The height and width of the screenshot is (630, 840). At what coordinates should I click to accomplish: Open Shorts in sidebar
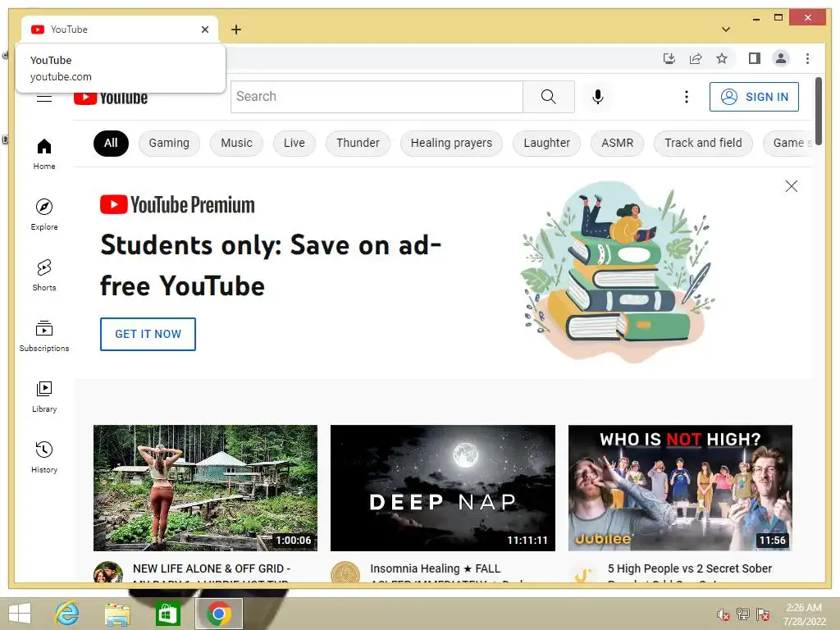click(44, 275)
